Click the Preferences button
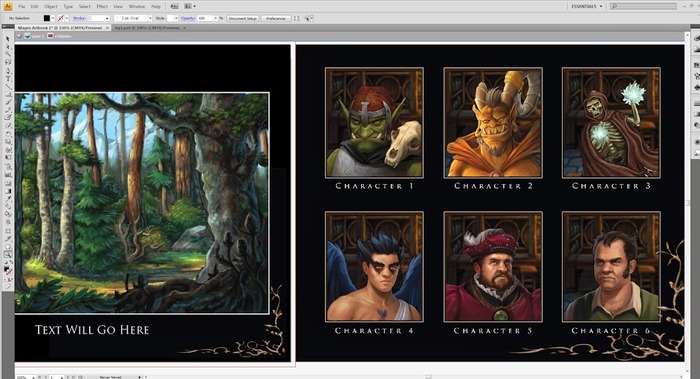The image size is (700, 379). coord(275,18)
